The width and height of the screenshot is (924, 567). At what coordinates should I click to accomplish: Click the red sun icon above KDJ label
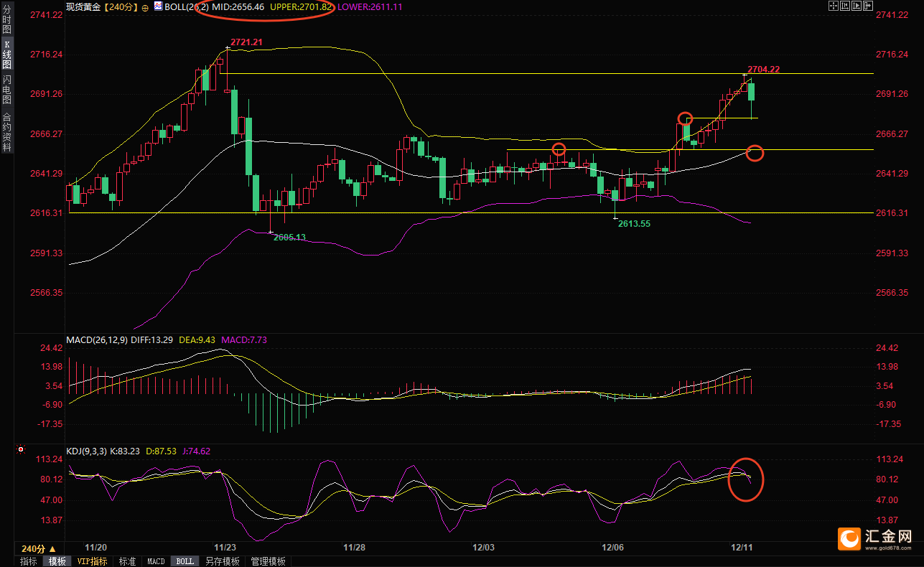click(20, 450)
